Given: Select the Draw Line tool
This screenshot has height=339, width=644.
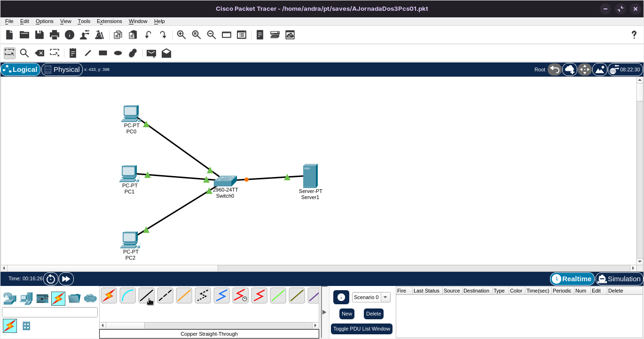Looking at the screenshot, I should tap(88, 53).
